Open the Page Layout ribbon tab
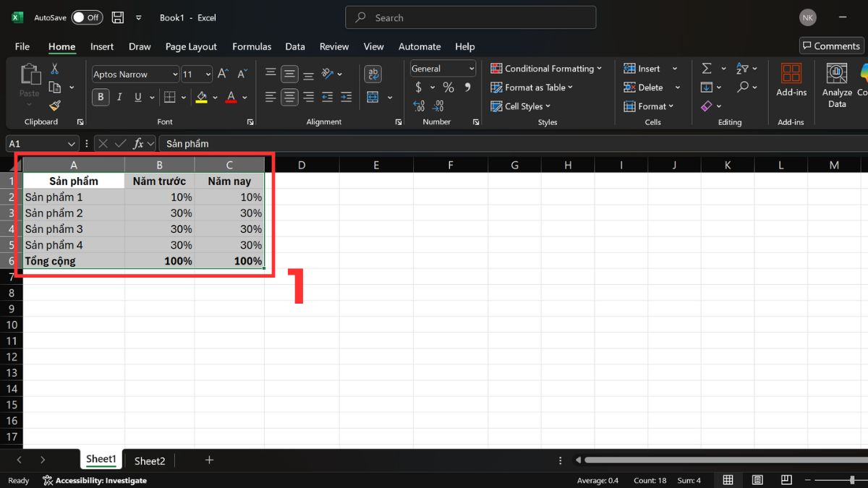The image size is (868, 488). (191, 46)
